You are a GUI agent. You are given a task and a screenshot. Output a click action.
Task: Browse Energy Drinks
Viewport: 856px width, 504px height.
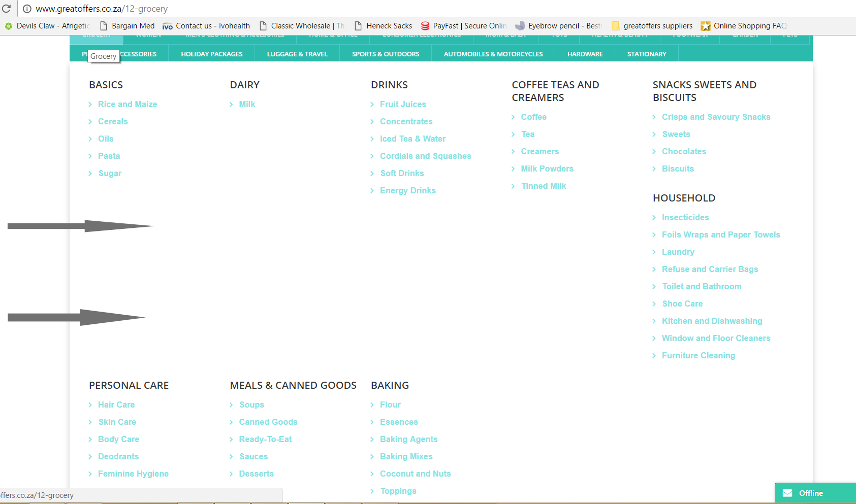(408, 190)
